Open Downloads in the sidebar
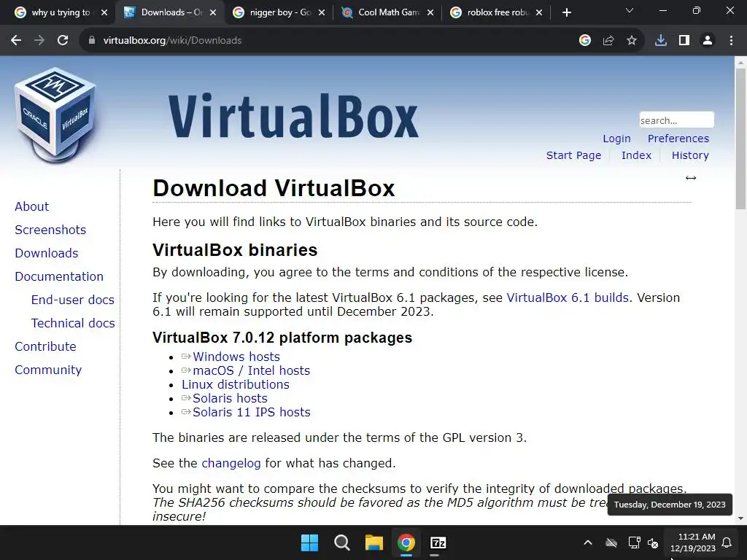 pos(46,253)
